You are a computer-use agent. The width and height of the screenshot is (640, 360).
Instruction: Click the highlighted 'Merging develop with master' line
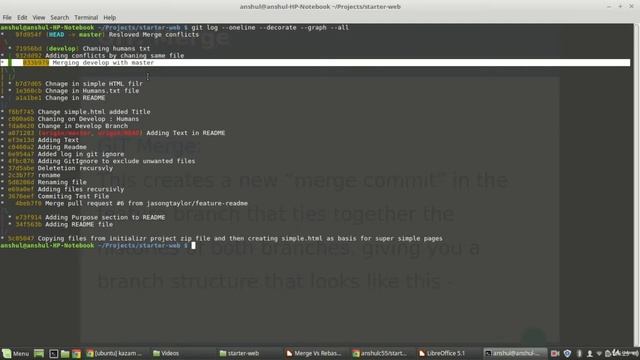tap(315, 62)
